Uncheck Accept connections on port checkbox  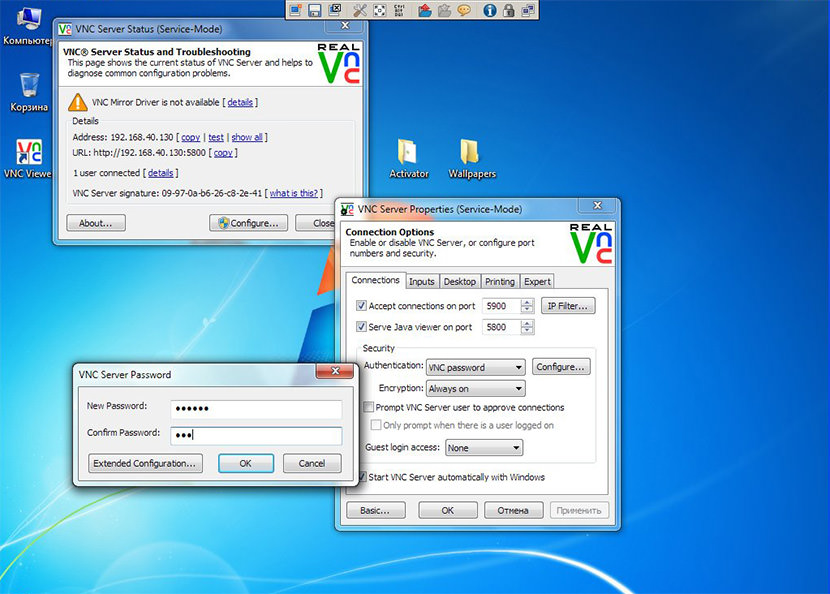362,306
